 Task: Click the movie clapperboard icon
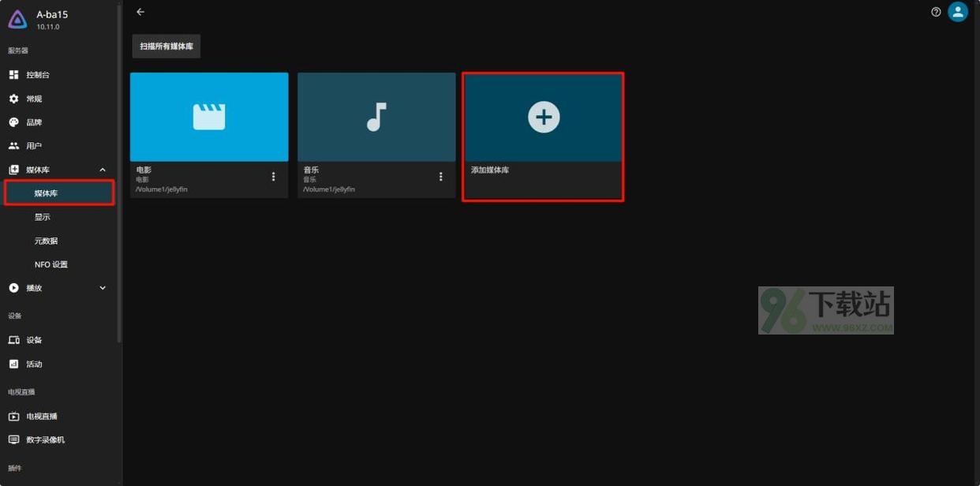(209, 117)
